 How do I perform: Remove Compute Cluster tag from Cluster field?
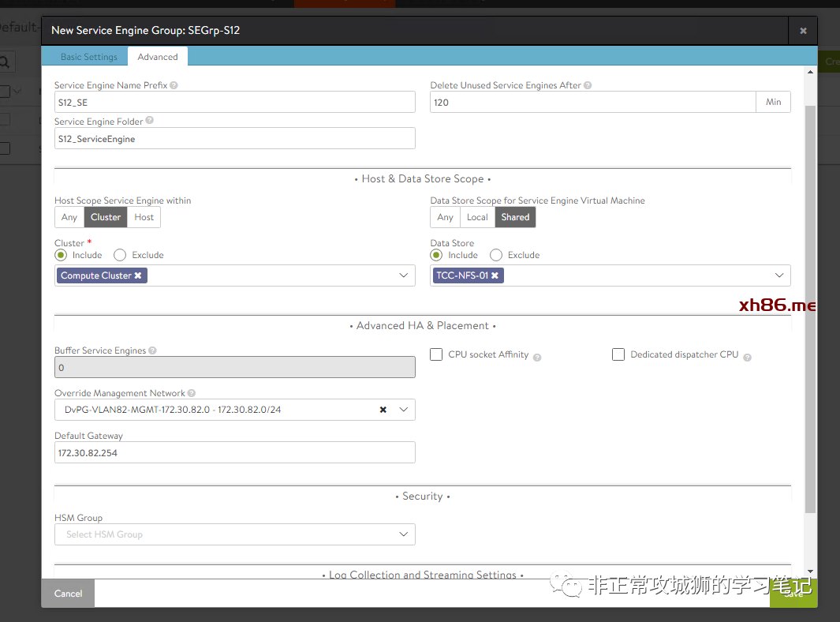[138, 275]
